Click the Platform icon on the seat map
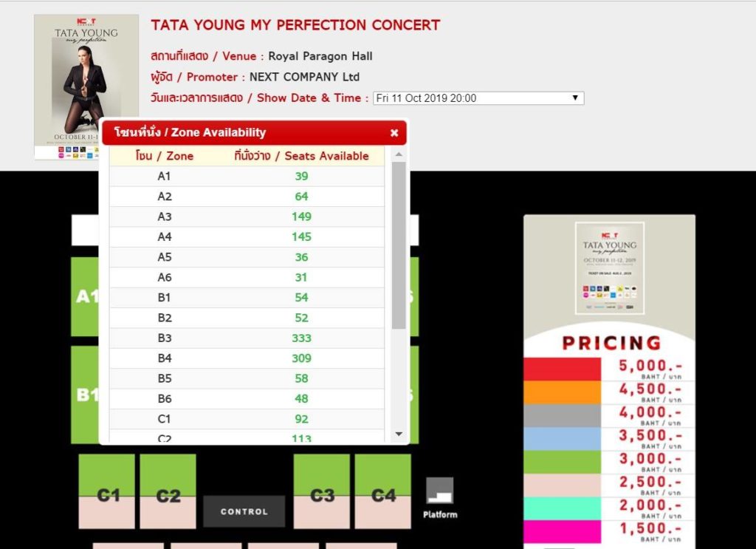 (440, 491)
